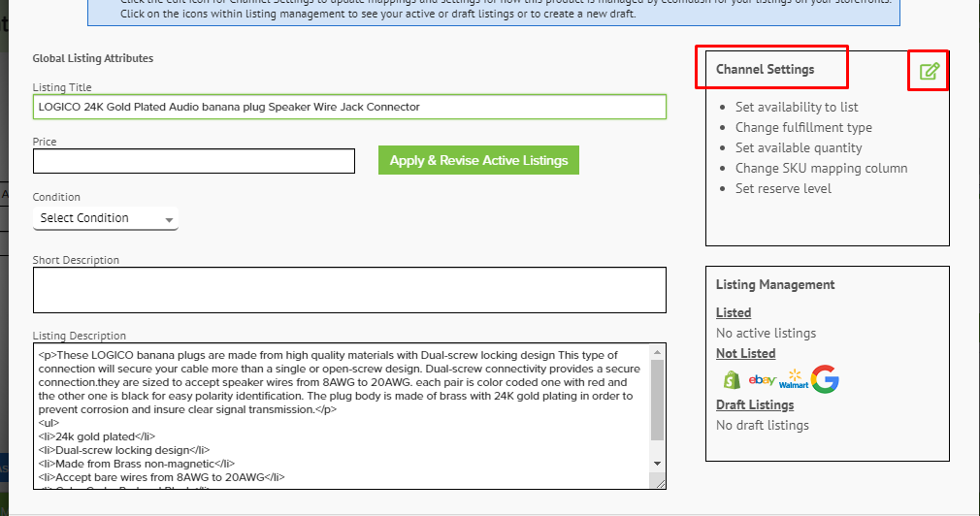
Task: Click the description scrollbar up arrow
Action: point(658,352)
